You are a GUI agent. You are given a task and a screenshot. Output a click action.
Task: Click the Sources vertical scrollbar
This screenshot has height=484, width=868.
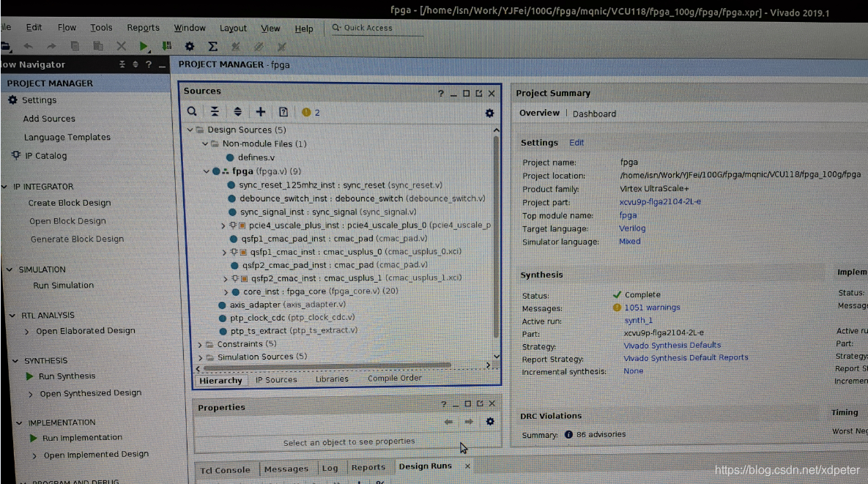click(x=496, y=237)
